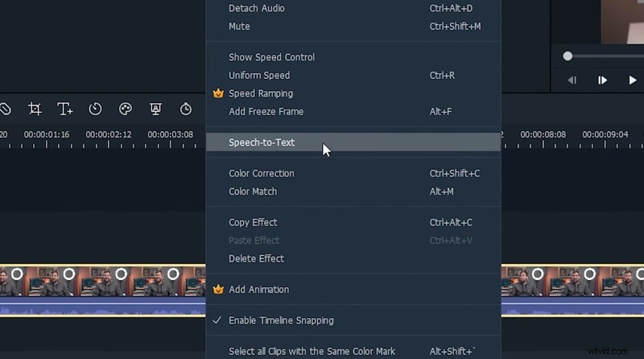Click the 00:00:02:12 timeline ruler mark
This screenshot has width=644, height=359.
[109, 134]
